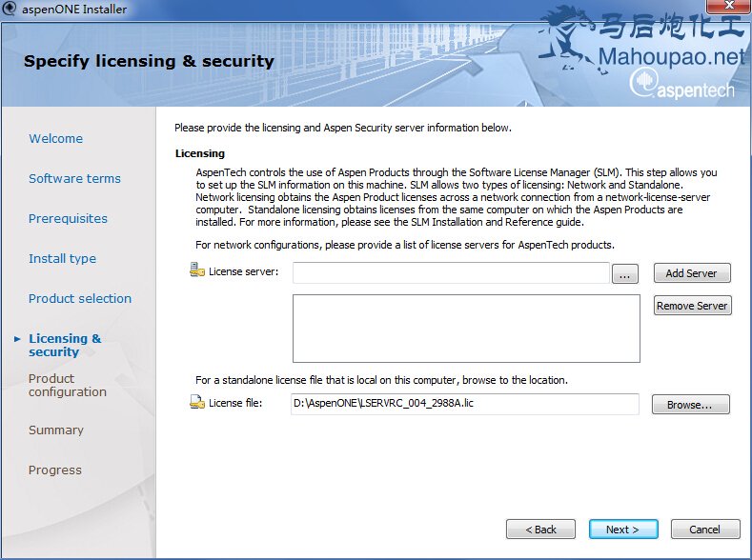The width and height of the screenshot is (752, 560).
Task: Go to the next installer step
Action: [623, 529]
